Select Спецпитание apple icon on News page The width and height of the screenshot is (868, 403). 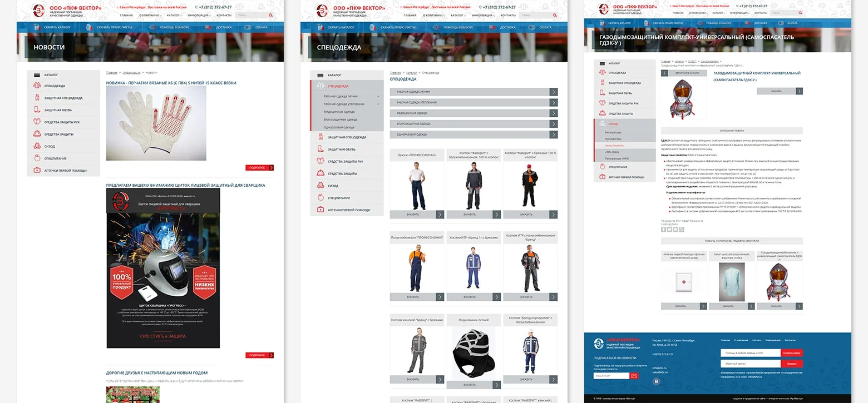click(x=37, y=158)
